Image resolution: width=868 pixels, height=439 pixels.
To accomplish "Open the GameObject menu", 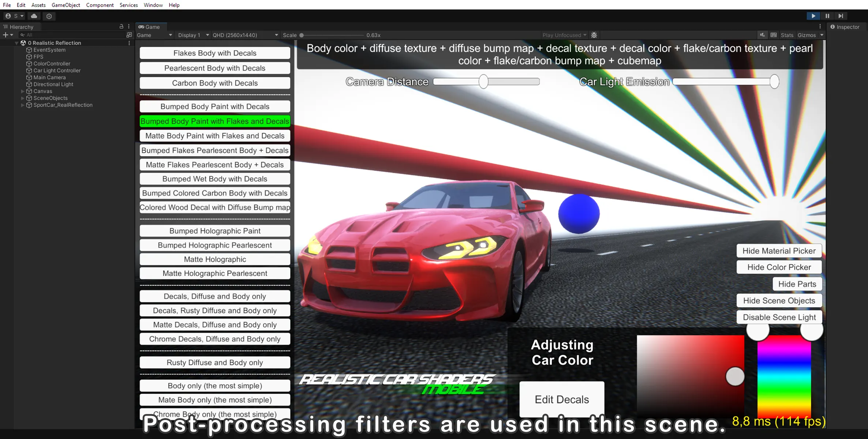I will pyautogui.click(x=66, y=5).
